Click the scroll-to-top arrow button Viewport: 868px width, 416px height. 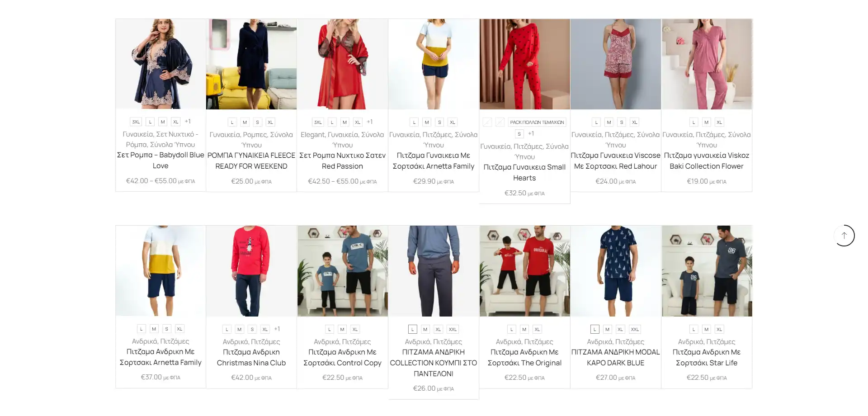point(844,236)
